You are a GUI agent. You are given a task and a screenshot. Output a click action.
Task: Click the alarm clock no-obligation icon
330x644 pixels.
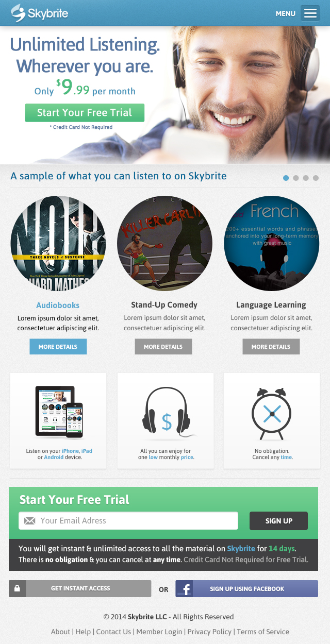pyautogui.click(x=272, y=414)
